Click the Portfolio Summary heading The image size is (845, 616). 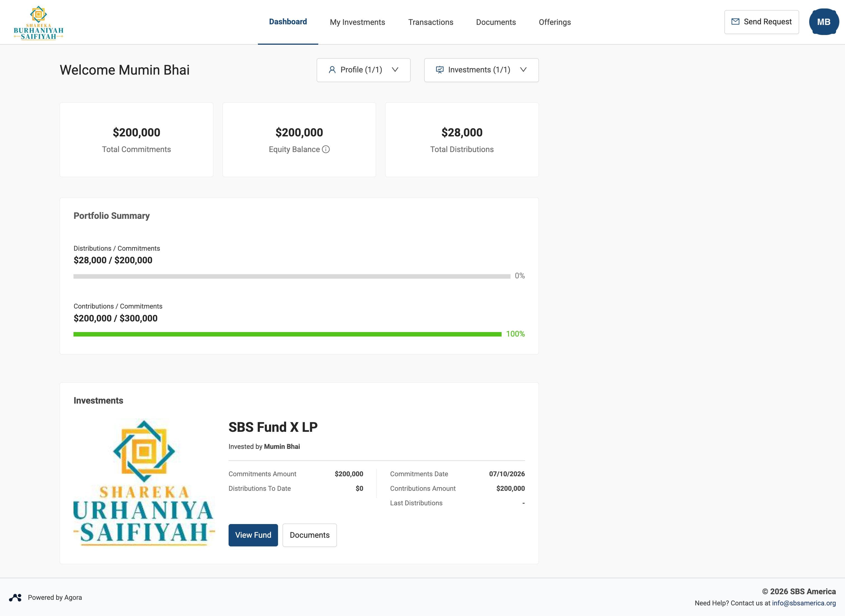point(111,215)
